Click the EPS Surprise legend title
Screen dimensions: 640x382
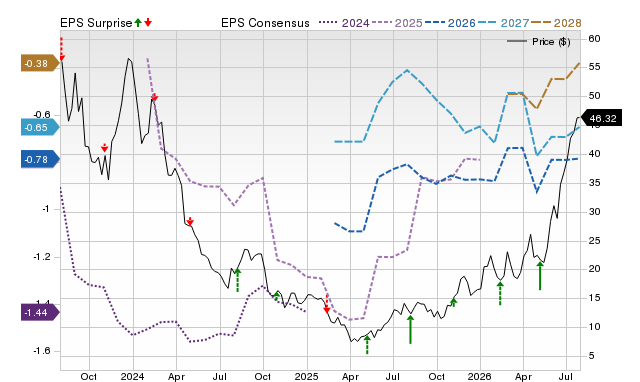pyautogui.click(x=96, y=23)
